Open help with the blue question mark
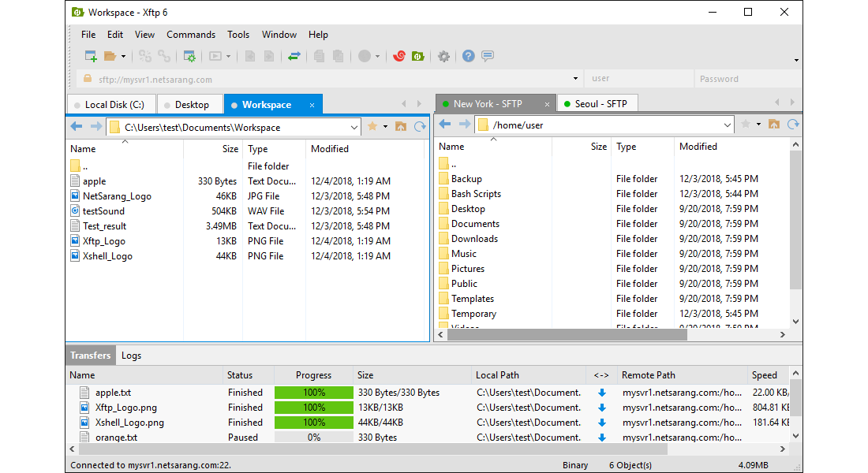 tap(468, 56)
